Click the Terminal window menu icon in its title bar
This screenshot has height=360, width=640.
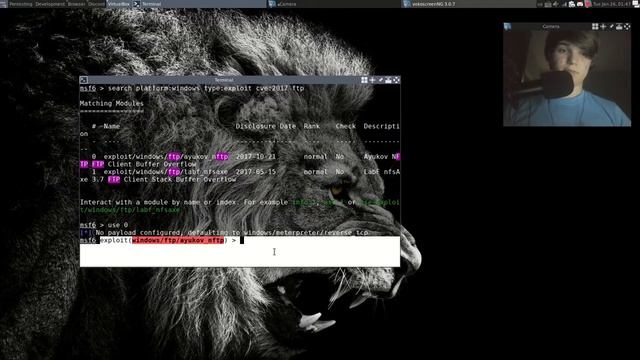(x=83, y=80)
